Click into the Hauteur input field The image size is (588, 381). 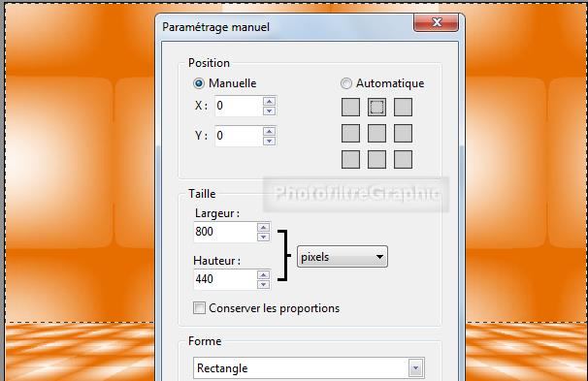pos(225,279)
